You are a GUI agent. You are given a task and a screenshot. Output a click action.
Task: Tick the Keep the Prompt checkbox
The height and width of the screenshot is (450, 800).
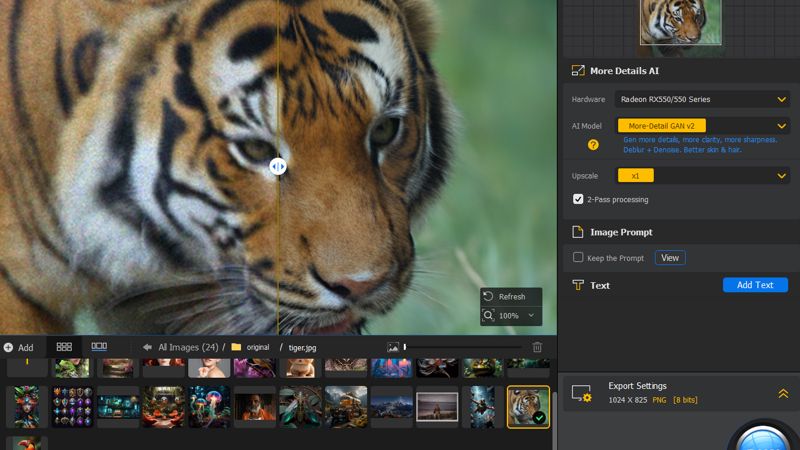pyautogui.click(x=578, y=257)
